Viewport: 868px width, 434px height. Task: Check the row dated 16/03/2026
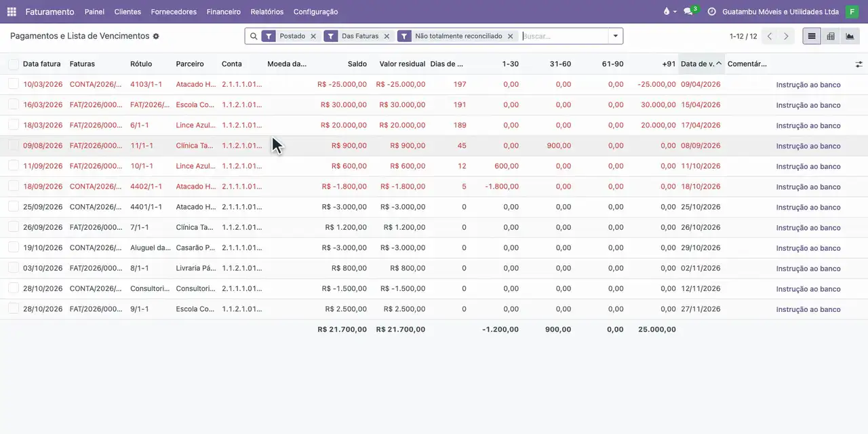pyautogui.click(x=14, y=104)
